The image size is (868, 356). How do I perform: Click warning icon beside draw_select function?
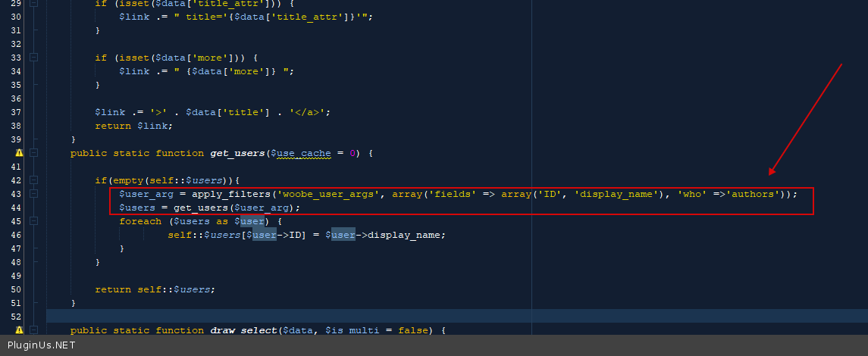(x=19, y=330)
